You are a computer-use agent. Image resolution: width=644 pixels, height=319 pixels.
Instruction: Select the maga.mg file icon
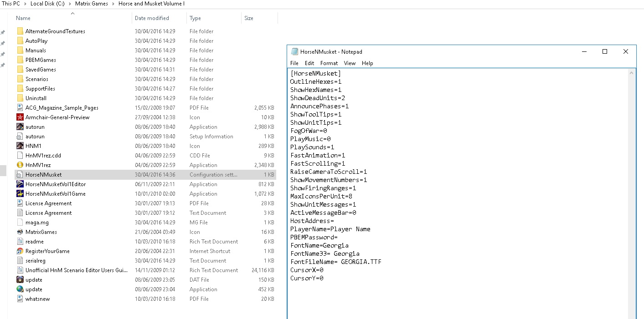20,223
